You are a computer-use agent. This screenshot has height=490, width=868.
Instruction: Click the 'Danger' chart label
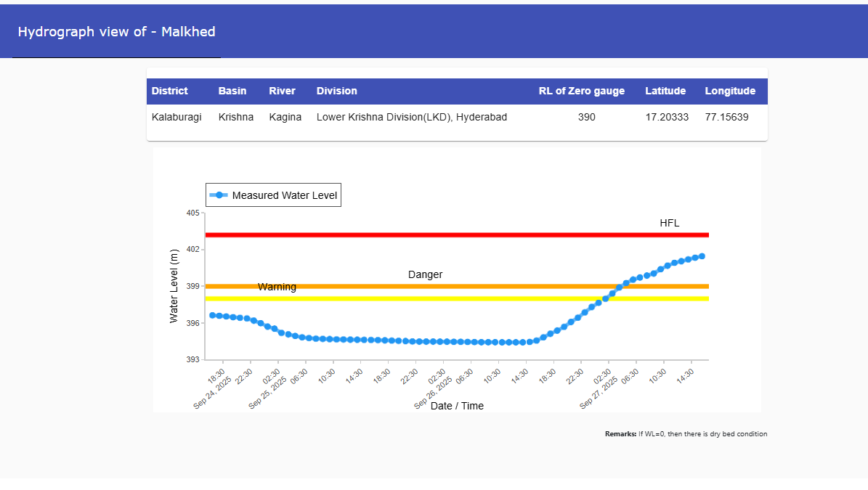(425, 275)
